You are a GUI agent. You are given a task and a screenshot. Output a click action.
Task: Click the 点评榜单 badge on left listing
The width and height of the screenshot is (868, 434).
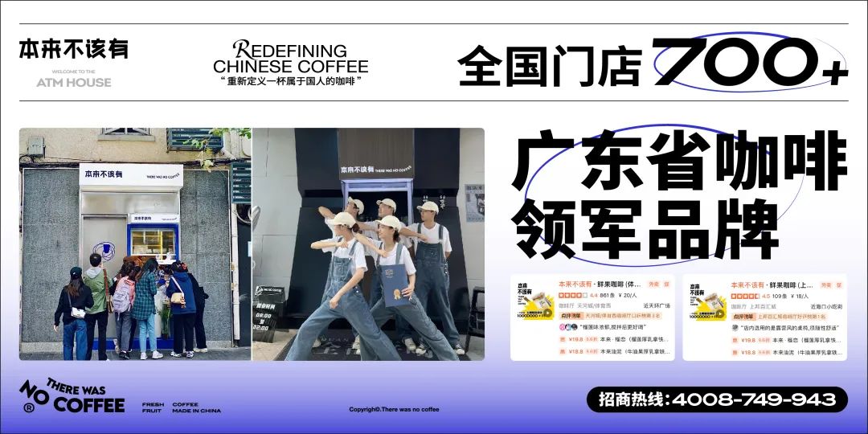pyautogui.click(x=572, y=316)
